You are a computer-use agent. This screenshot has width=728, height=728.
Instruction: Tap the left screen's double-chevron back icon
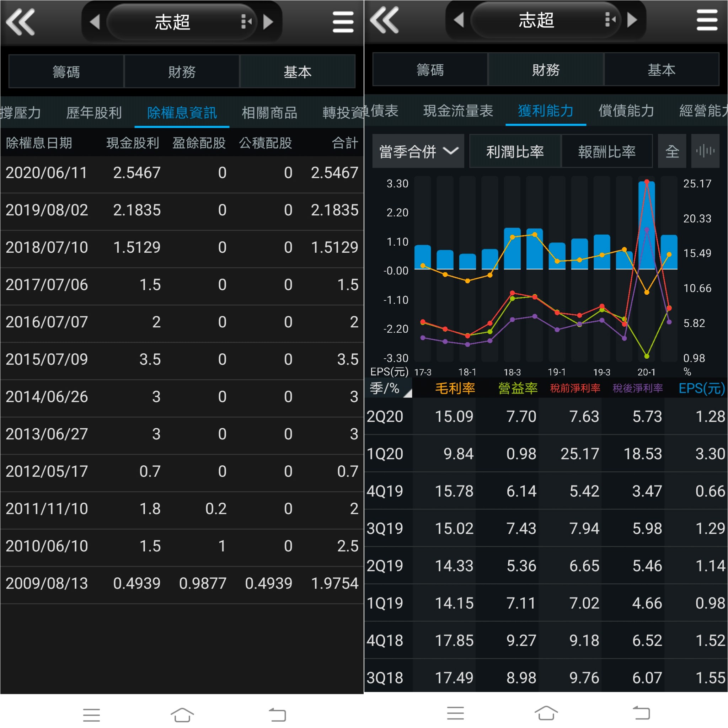click(x=21, y=22)
